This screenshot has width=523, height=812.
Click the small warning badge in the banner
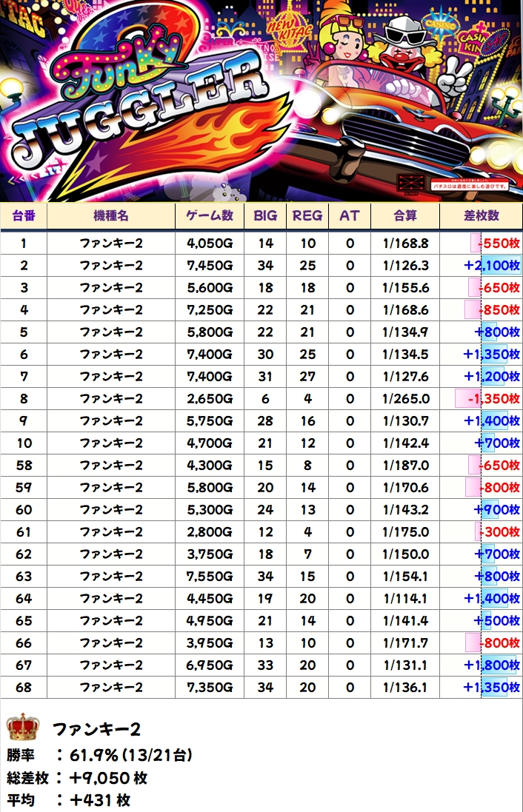[410, 183]
